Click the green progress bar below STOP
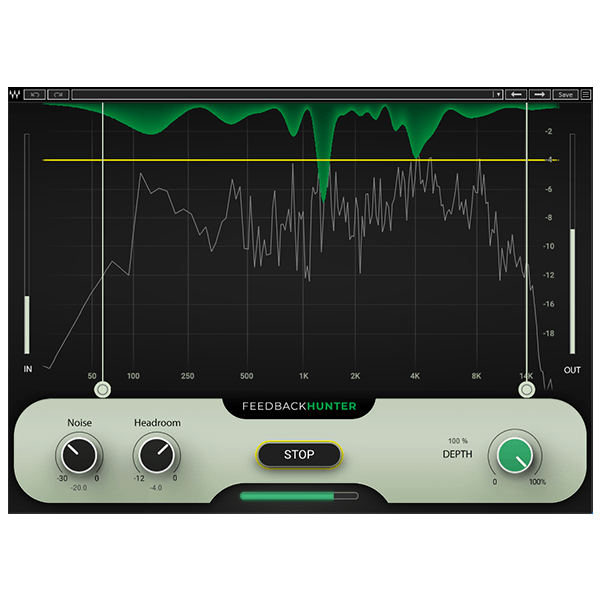The width and height of the screenshot is (600, 600). [299, 494]
